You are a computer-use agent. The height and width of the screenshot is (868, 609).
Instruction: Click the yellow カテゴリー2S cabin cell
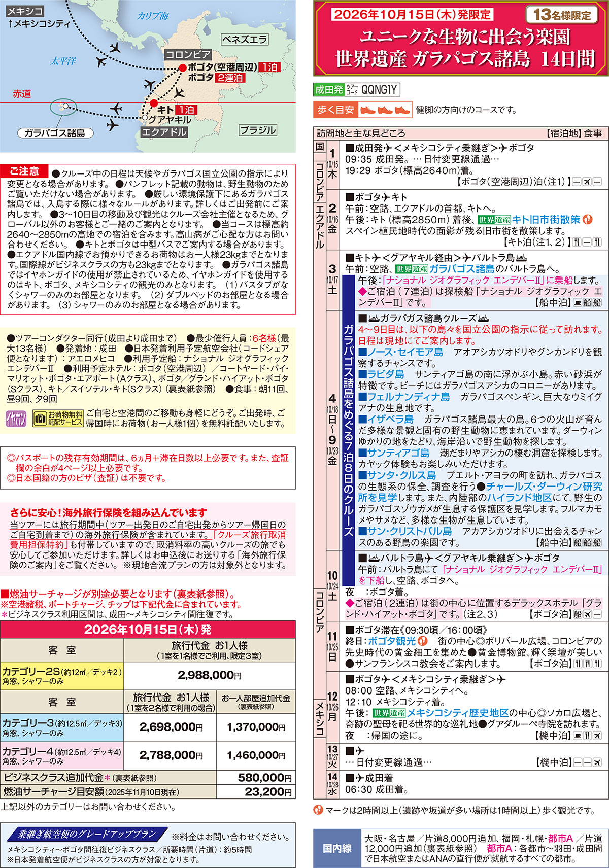(x=62, y=676)
